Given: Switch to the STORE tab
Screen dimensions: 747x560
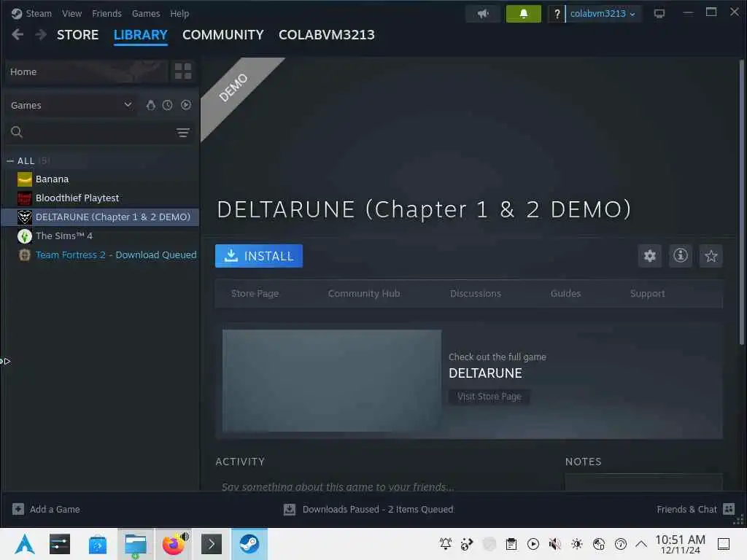Looking at the screenshot, I should pos(77,35).
